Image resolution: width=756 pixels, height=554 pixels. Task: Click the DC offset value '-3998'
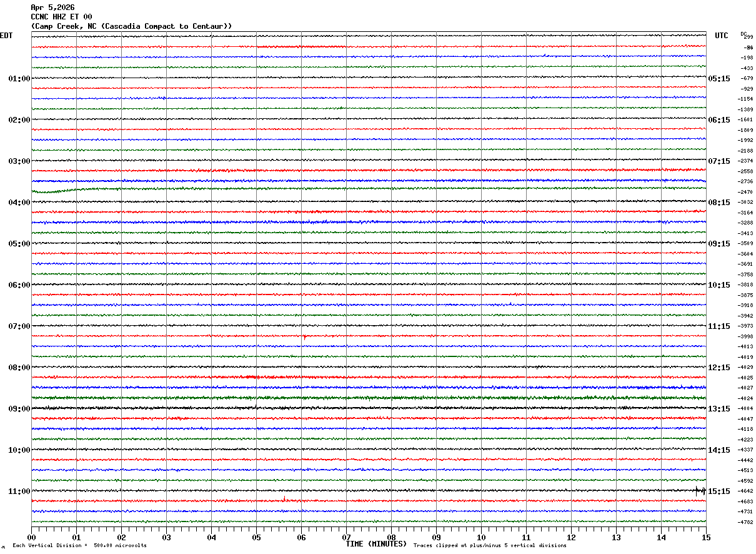(746, 336)
